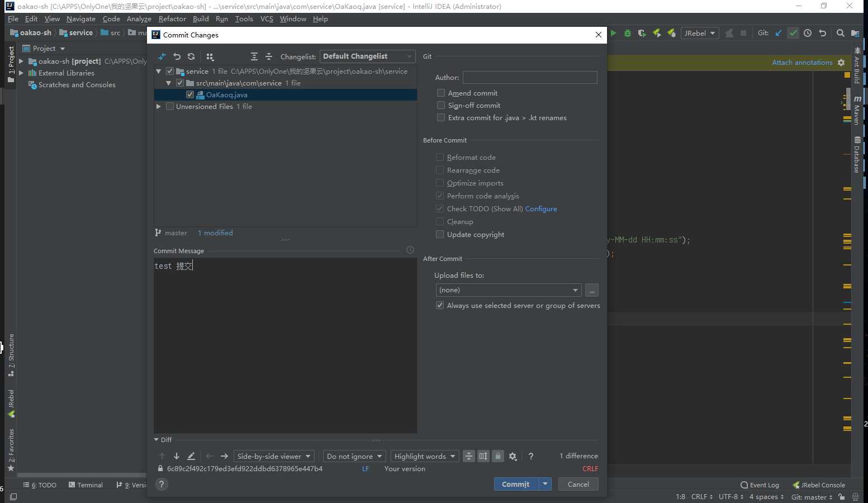Go to next difference with down arrow

click(177, 456)
